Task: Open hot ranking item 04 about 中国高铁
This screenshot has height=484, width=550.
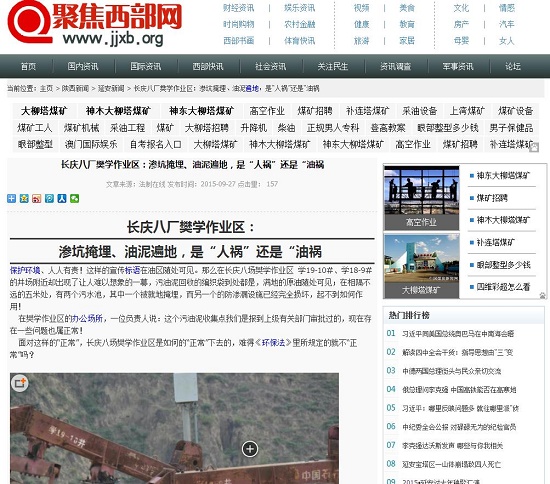Action: (x=459, y=390)
